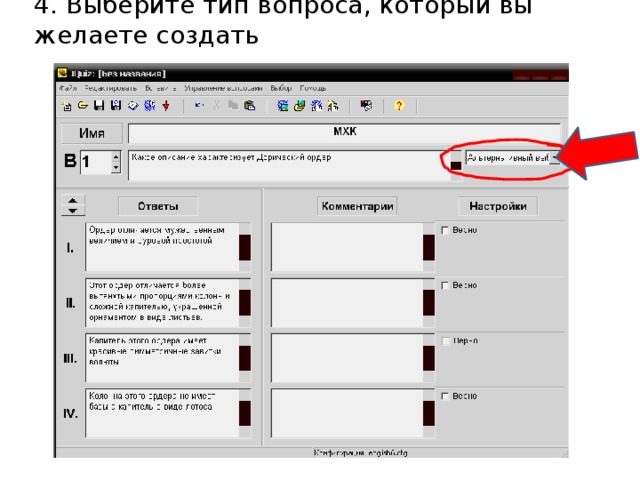Click the Настройки button
The image size is (640, 480).
point(498,206)
